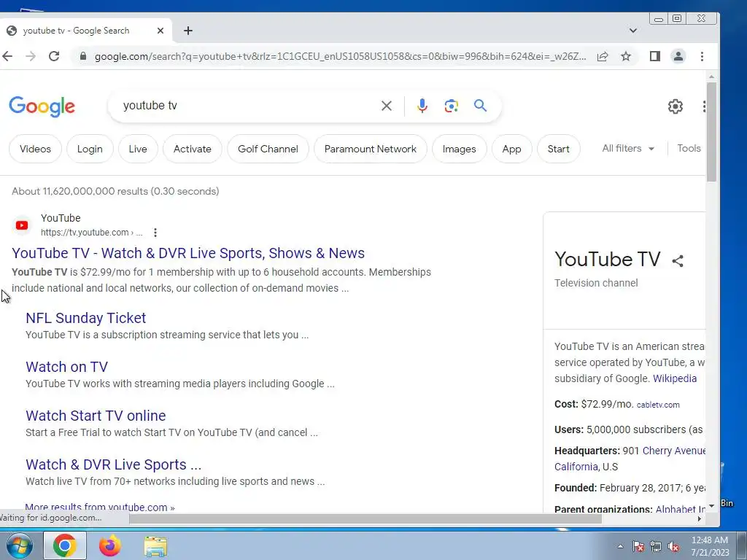Open 901 Cherry Avenue headquarters link
The width and height of the screenshot is (747, 560).
[x=673, y=451]
